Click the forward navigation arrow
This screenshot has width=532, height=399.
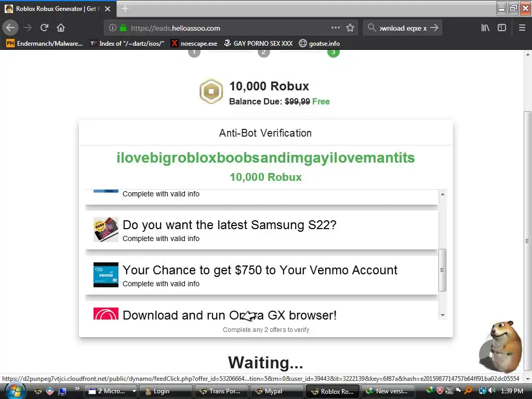coord(28,28)
